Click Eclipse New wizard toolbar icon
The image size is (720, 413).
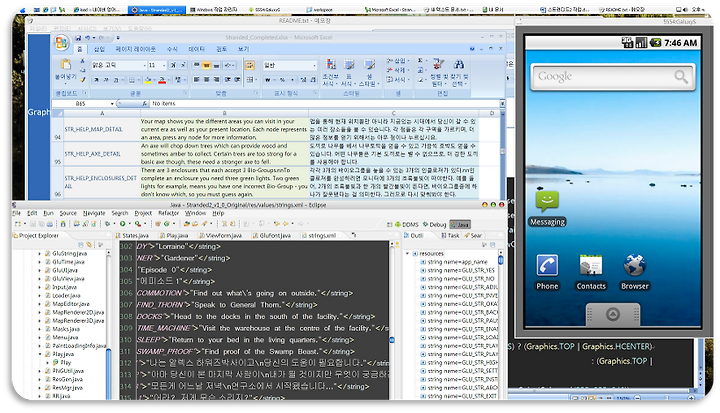18,224
